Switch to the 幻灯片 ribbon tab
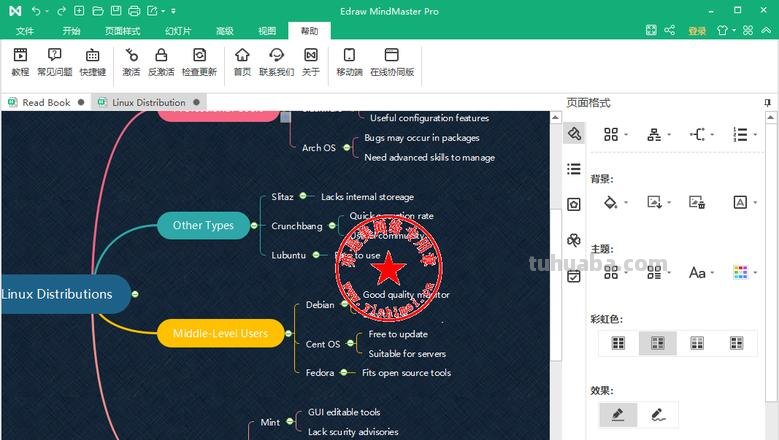This screenshot has height=440, width=779. pos(178,31)
